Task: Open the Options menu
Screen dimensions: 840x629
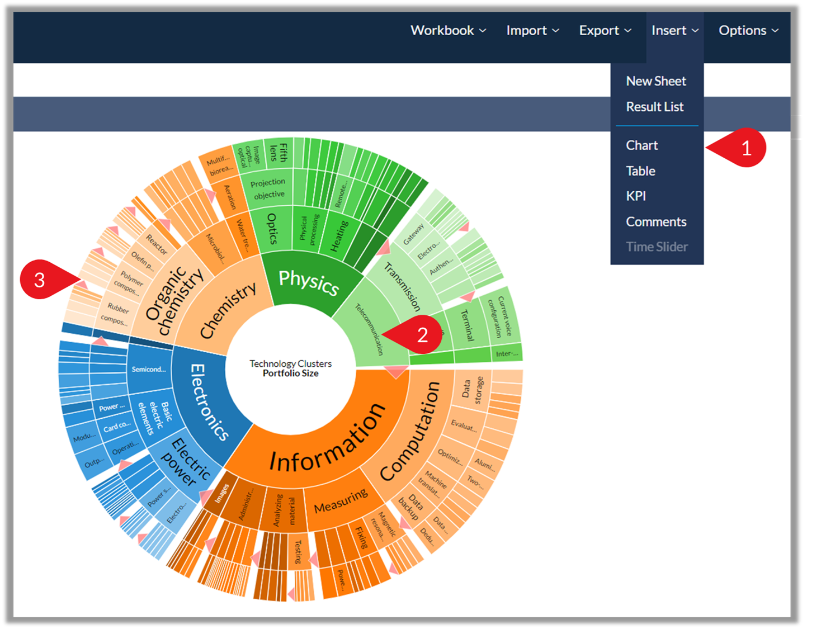Action: click(748, 31)
